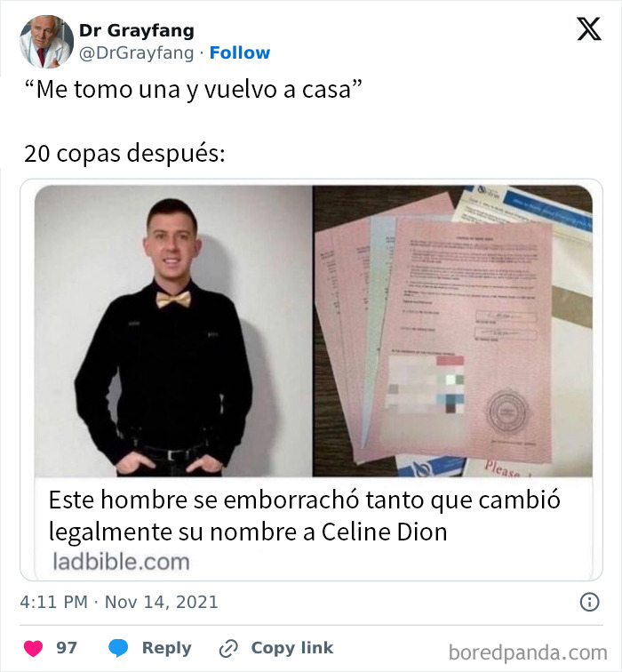Click the Reply button label
Screen dimensions: 622x672
pyautogui.click(x=167, y=648)
